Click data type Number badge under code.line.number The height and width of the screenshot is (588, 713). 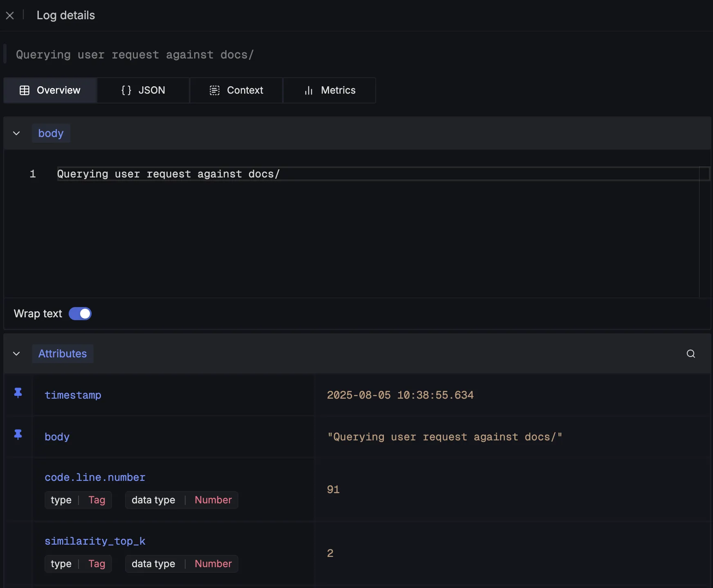click(x=182, y=500)
